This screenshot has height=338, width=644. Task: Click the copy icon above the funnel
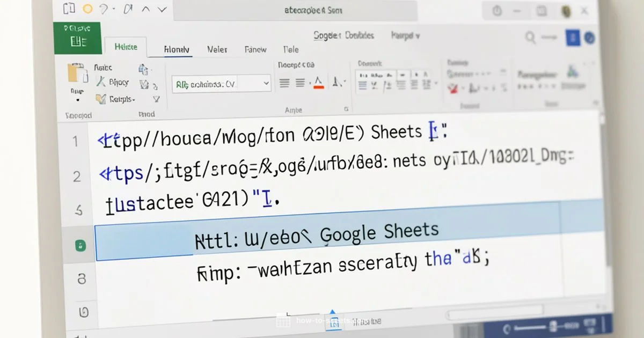tap(143, 69)
